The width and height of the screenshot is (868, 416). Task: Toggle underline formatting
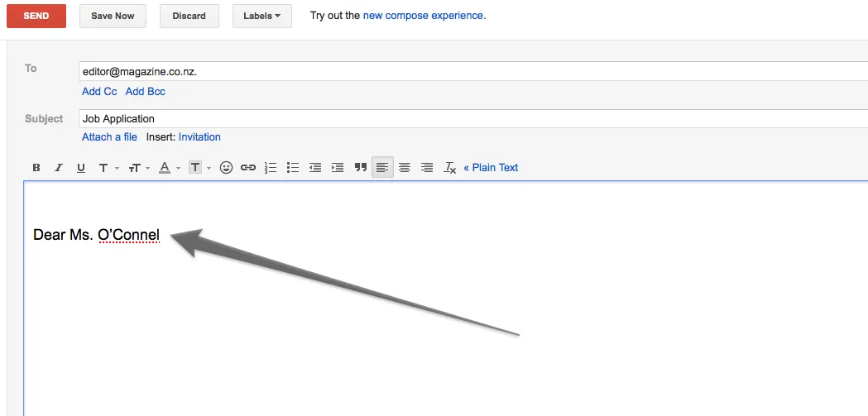(81, 168)
